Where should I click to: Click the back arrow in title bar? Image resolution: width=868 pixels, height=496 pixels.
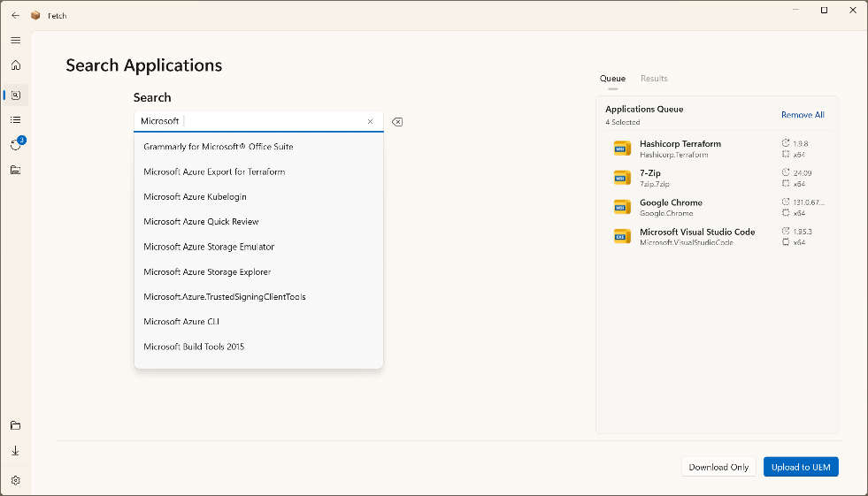pos(15,15)
